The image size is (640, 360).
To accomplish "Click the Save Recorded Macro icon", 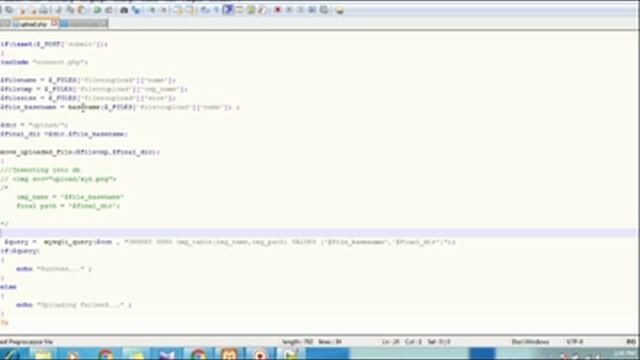I will (324, 10).
